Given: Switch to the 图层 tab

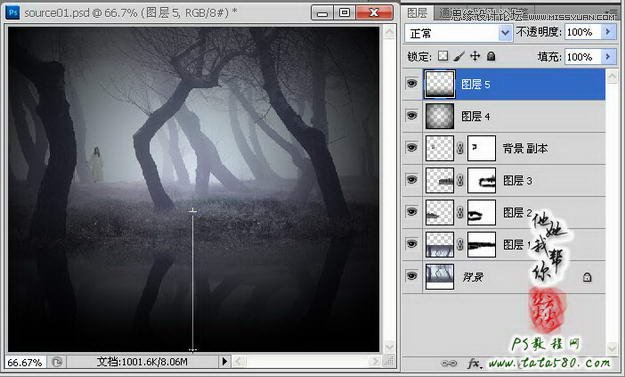Looking at the screenshot, I should [x=417, y=13].
